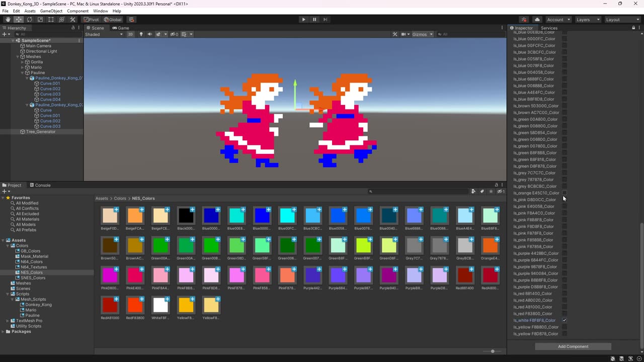
Task: Click favorite star icon in Project toolbar
Action: [x=491, y=192]
